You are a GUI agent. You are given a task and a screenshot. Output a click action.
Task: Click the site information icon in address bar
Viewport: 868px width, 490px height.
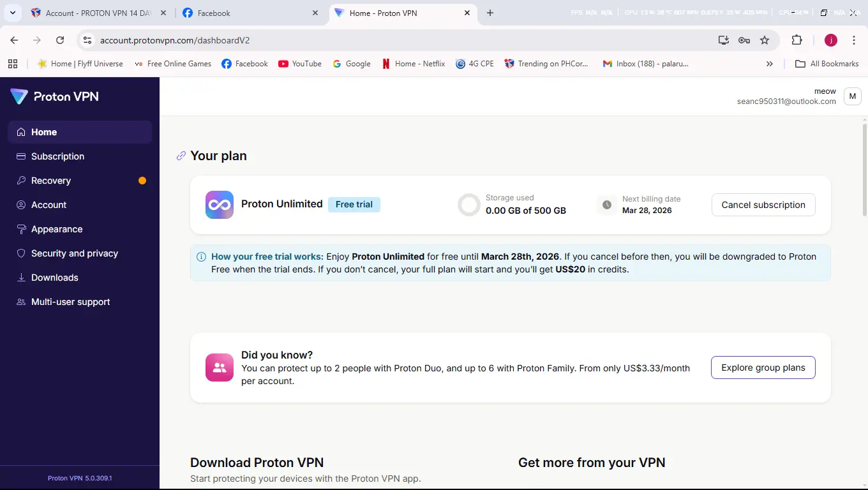[x=87, y=40]
